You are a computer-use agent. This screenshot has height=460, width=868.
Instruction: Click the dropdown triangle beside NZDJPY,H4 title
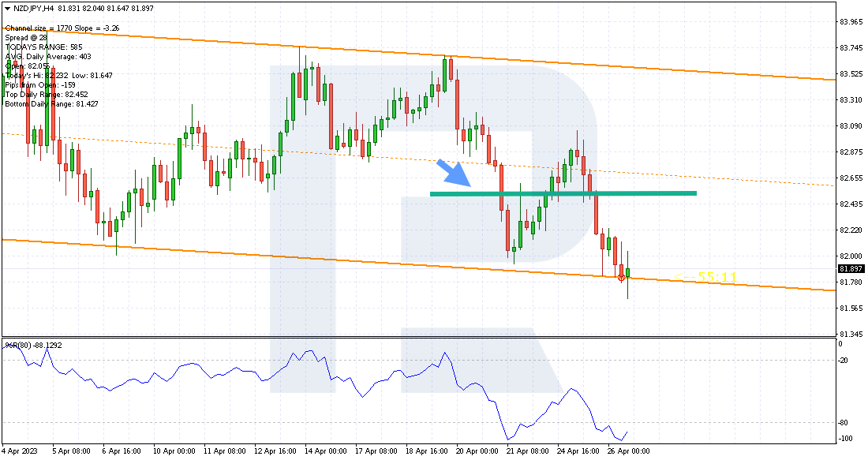pyautogui.click(x=7, y=9)
